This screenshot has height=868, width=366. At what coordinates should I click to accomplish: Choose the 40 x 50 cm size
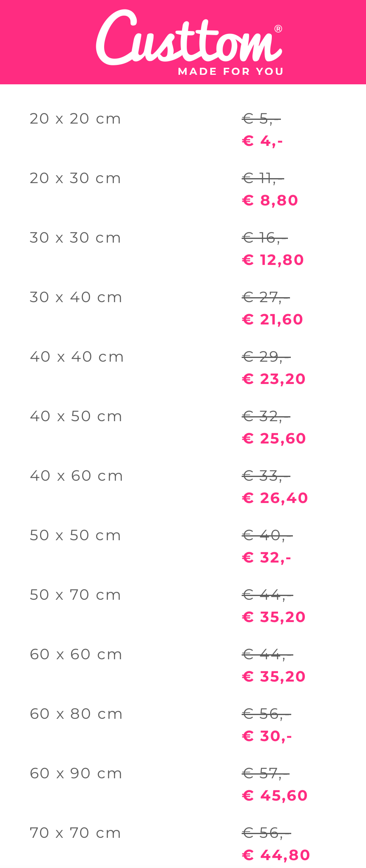point(76,417)
